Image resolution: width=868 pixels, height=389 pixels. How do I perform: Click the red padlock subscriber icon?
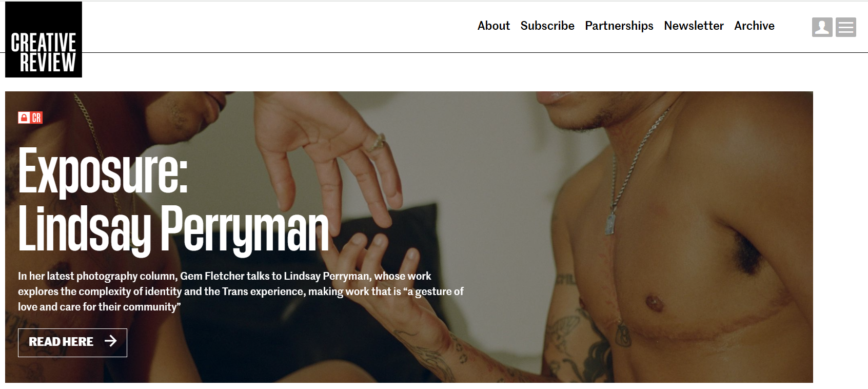24,118
